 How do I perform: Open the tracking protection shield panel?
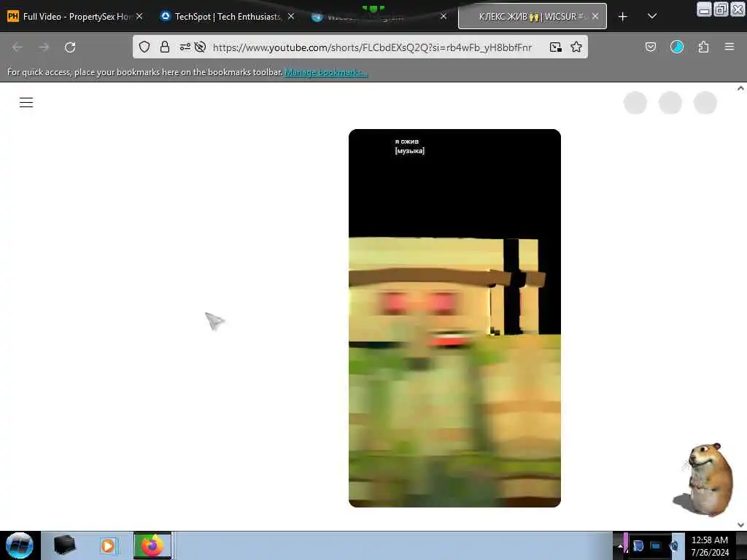tap(144, 47)
